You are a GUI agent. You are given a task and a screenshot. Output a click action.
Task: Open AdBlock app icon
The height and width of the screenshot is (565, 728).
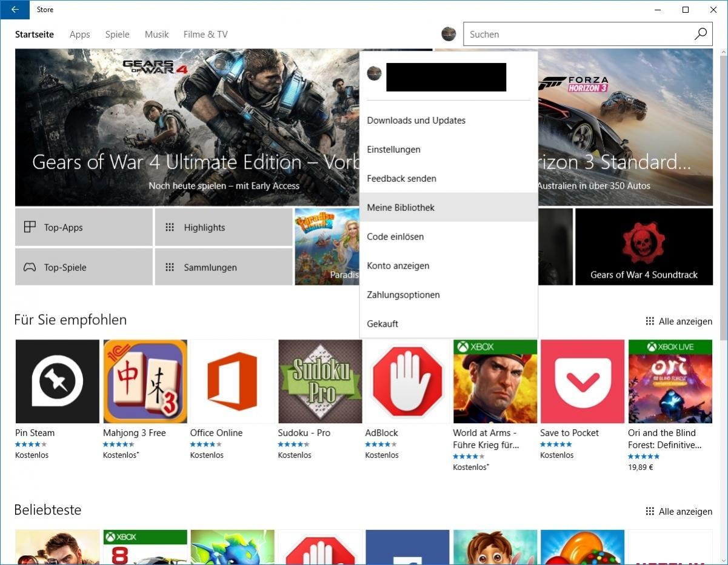point(407,381)
